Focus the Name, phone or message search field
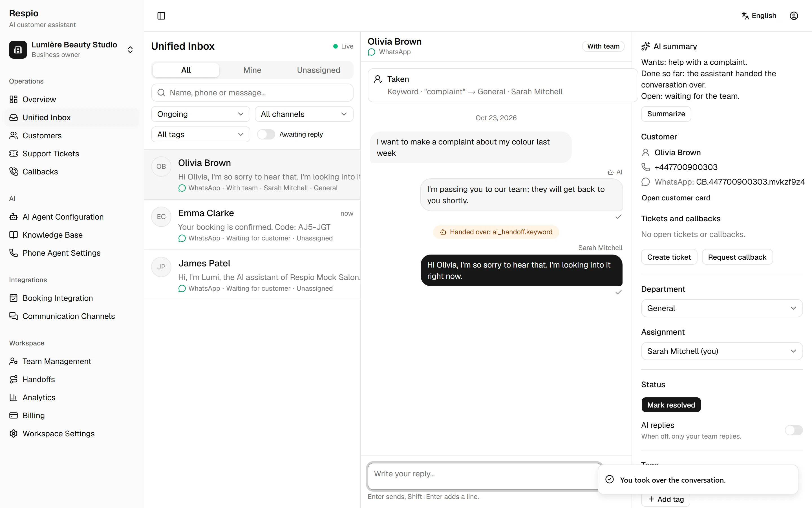 252,93
